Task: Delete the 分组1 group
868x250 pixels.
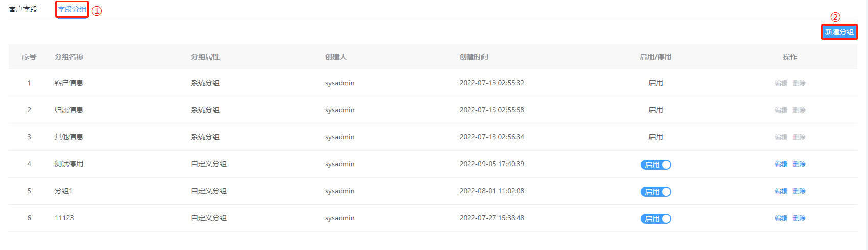Action: [x=799, y=191]
